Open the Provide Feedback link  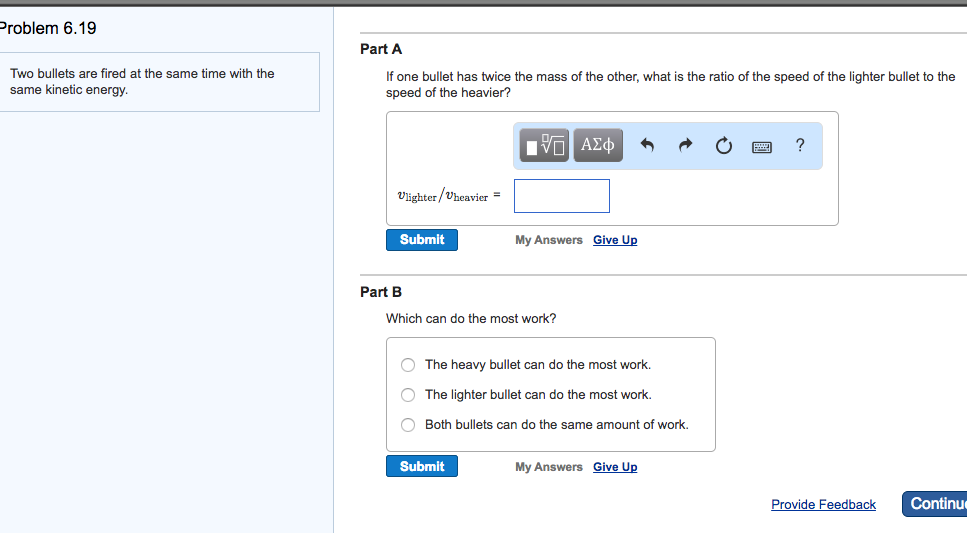[x=823, y=504]
